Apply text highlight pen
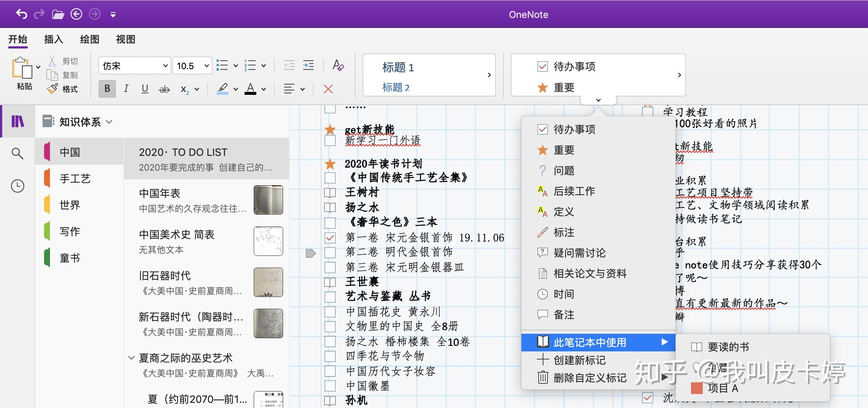This screenshot has width=868, height=408. click(x=223, y=89)
